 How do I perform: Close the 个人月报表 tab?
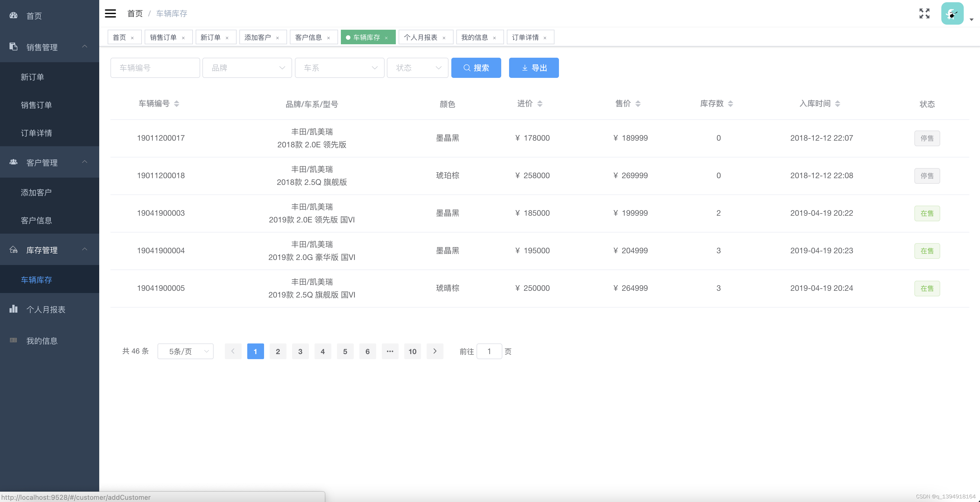444,38
